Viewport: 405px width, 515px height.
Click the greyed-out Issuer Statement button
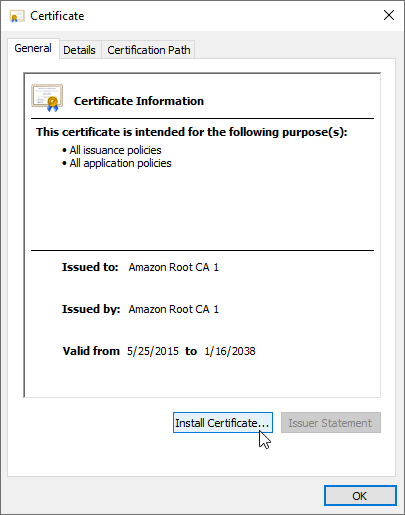(331, 423)
